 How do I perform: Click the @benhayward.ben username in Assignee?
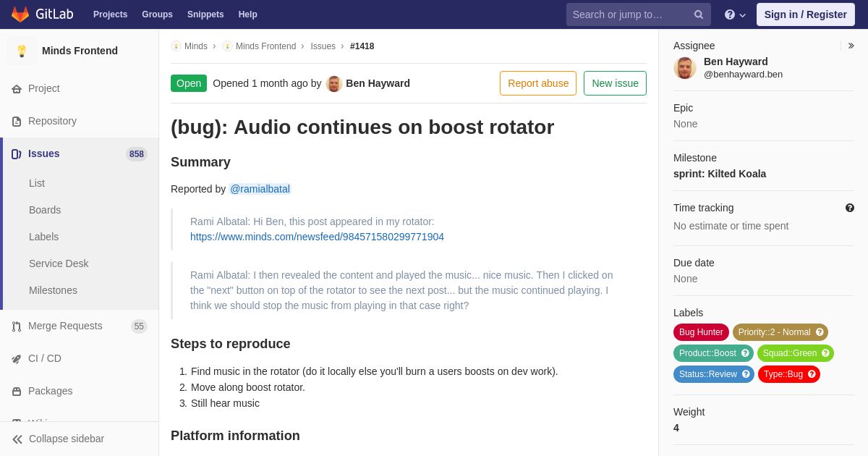point(743,74)
